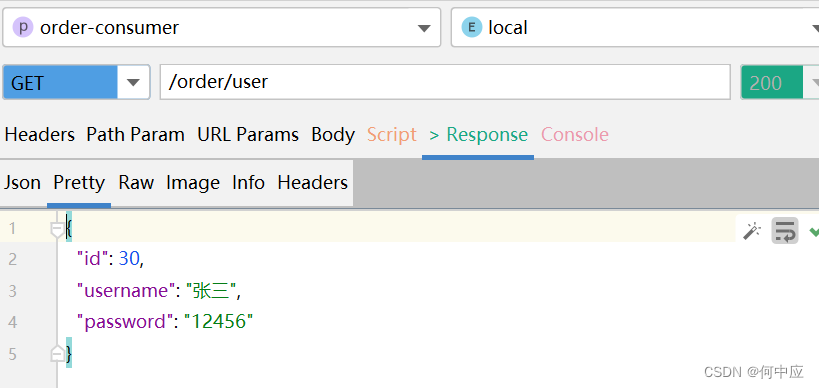The height and width of the screenshot is (388, 819).
Task: Click the "username" key in response
Action: [125, 290]
